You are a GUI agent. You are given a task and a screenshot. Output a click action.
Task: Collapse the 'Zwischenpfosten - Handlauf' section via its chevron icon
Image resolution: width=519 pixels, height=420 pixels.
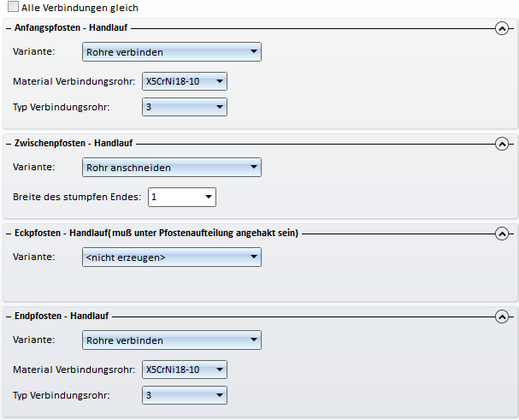point(502,144)
